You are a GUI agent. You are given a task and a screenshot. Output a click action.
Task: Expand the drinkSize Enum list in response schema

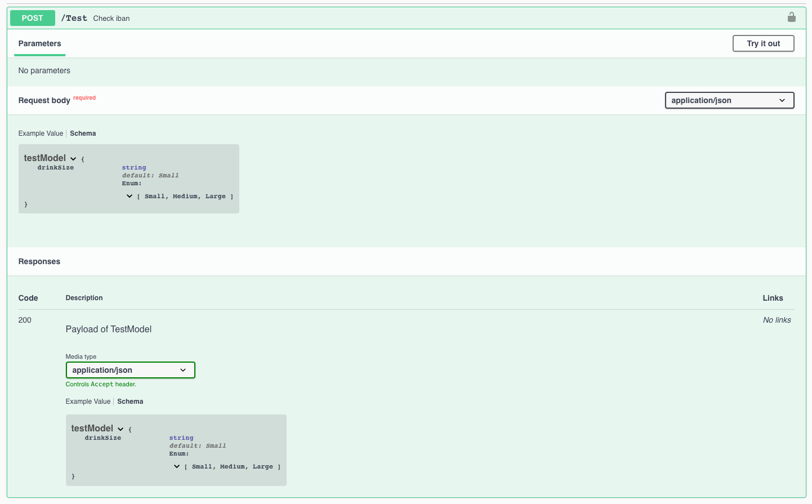point(177,466)
